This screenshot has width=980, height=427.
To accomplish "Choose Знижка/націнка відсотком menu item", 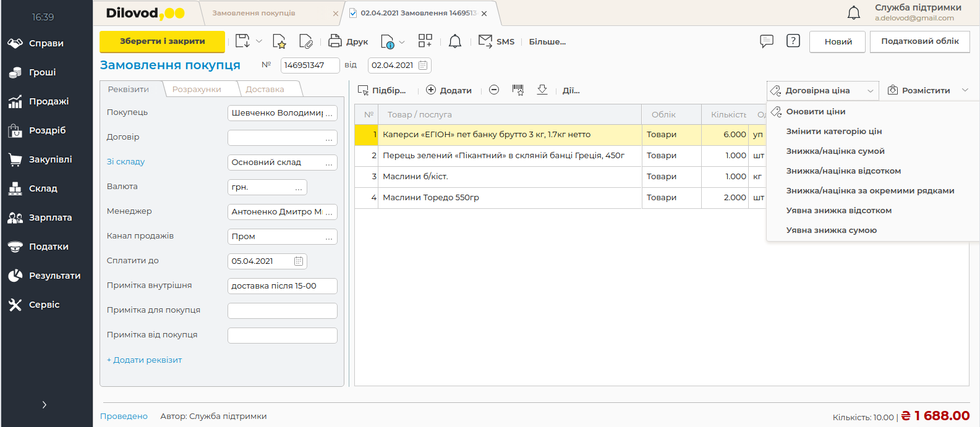I will point(843,171).
